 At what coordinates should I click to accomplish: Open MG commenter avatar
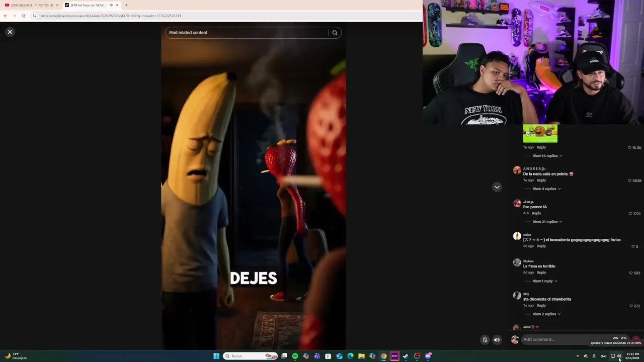(517, 296)
